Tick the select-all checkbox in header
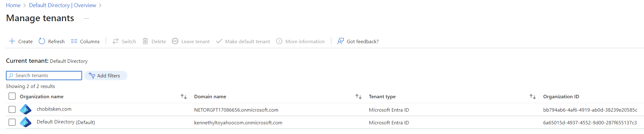Image resolution: width=644 pixels, height=134 pixels. click(12, 96)
